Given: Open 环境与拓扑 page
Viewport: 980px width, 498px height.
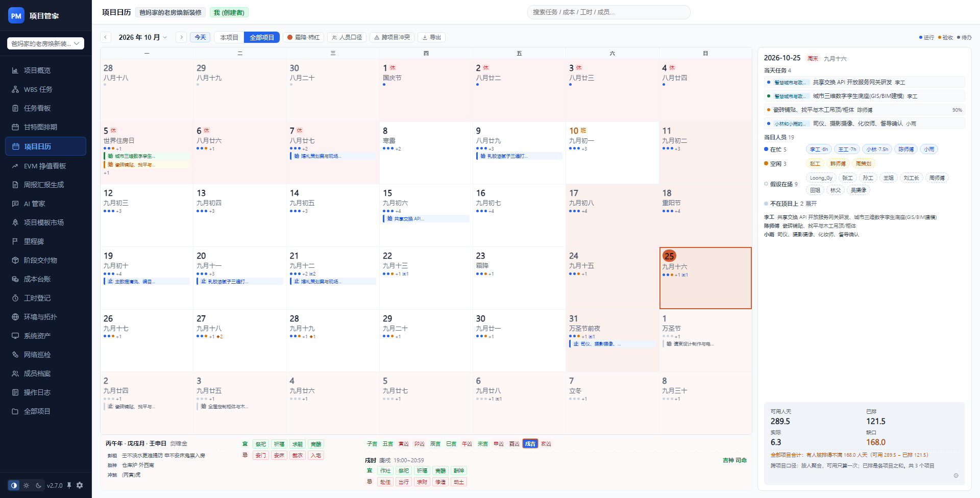Looking at the screenshot, I should tap(45, 317).
